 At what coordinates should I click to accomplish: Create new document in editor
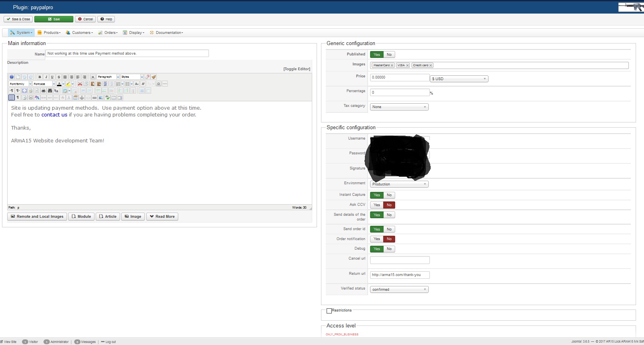(18, 77)
